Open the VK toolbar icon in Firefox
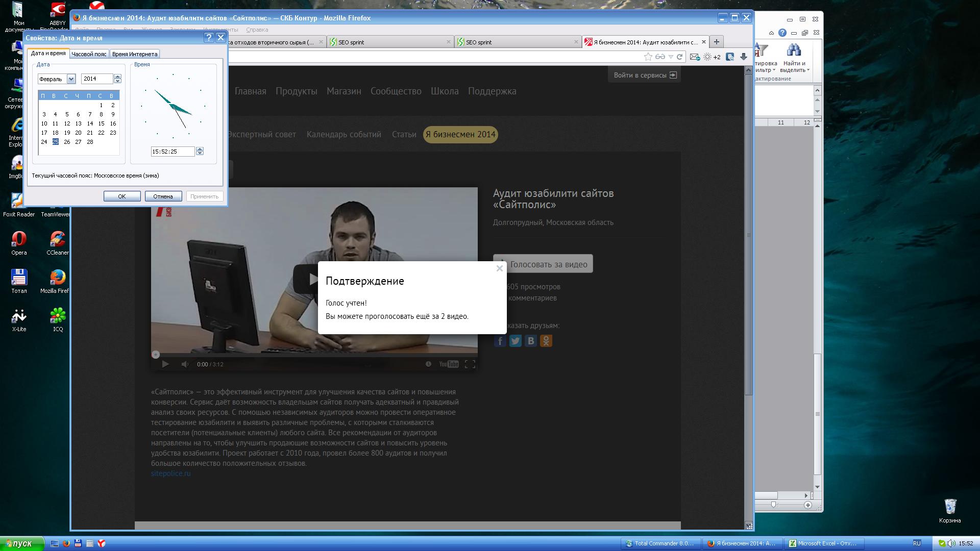 730,57
